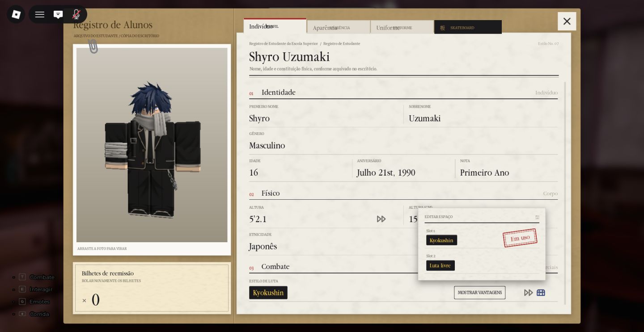Click the 'Bilhetes de reemissão' panel
The height and width of the screenshot is (332, 644).
click(152, 288)
